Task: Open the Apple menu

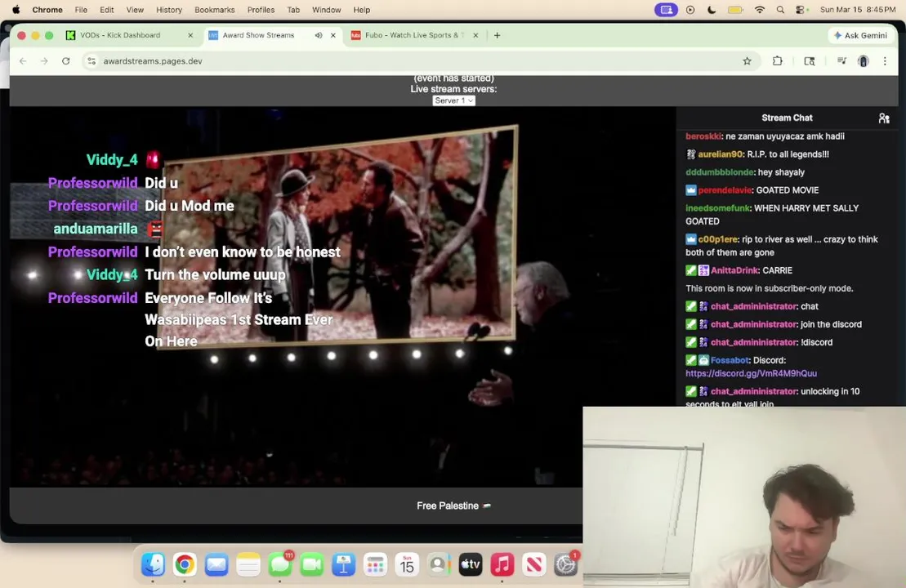Action: click(16, 10)
